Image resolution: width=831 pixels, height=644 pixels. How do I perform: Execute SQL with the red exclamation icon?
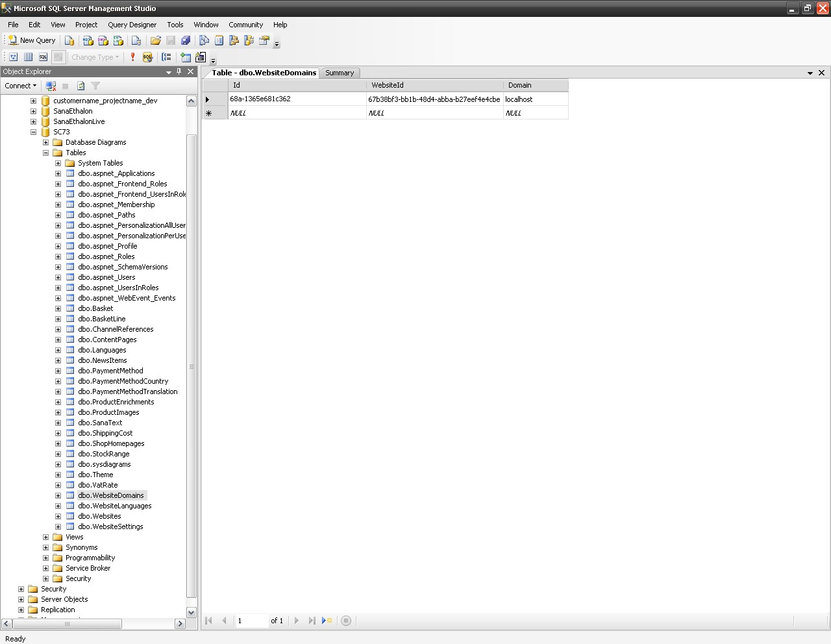132,57
